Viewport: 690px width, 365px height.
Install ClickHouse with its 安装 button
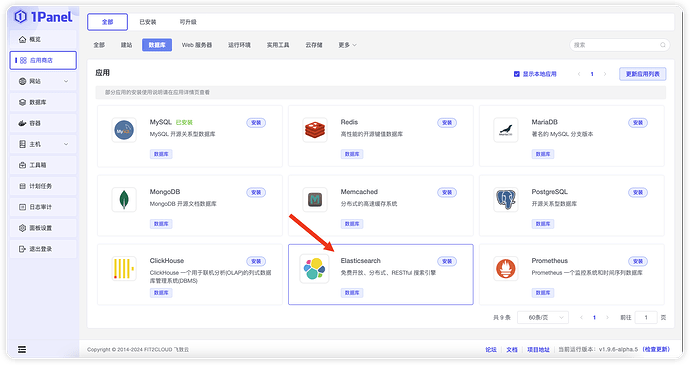pos(256,262)
